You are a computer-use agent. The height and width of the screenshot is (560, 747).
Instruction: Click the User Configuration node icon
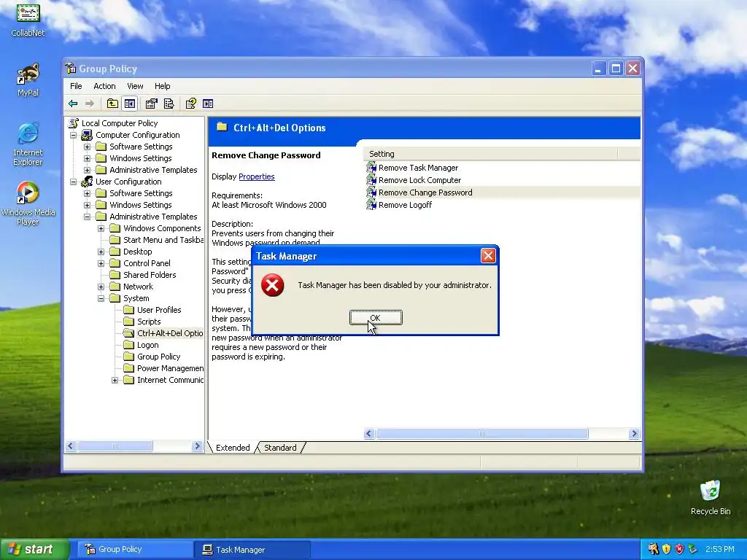87,182
